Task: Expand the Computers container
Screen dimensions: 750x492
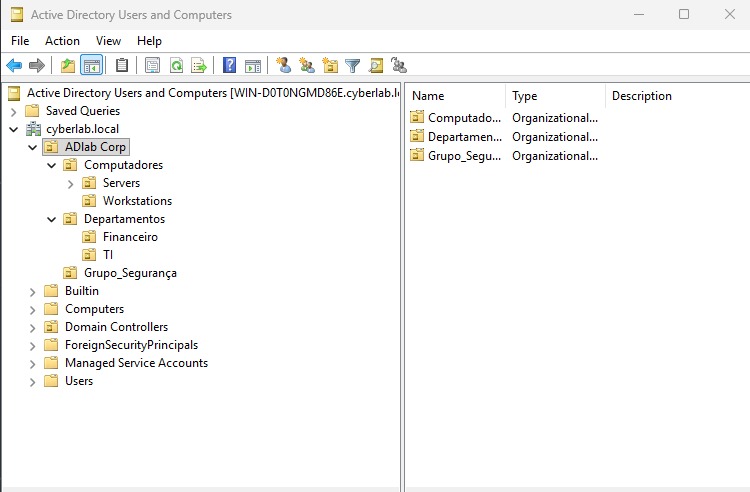Action: click(32, 310)
